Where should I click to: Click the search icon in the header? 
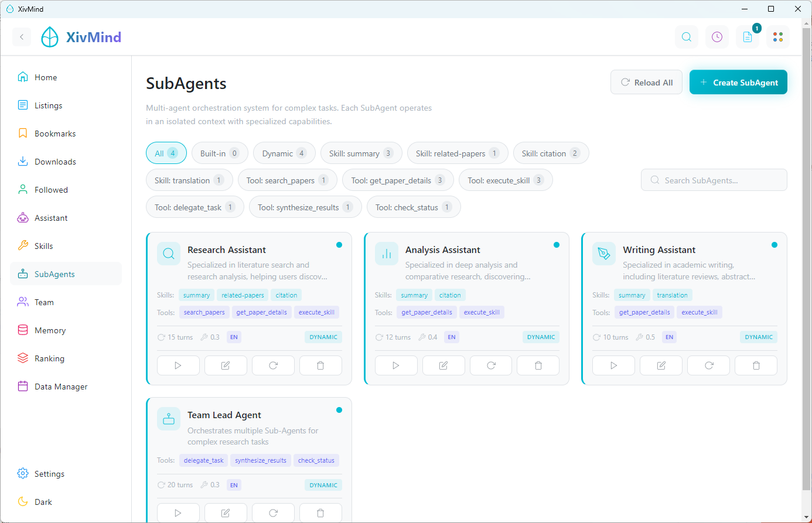pyautogui.click(x=687, y=37)
